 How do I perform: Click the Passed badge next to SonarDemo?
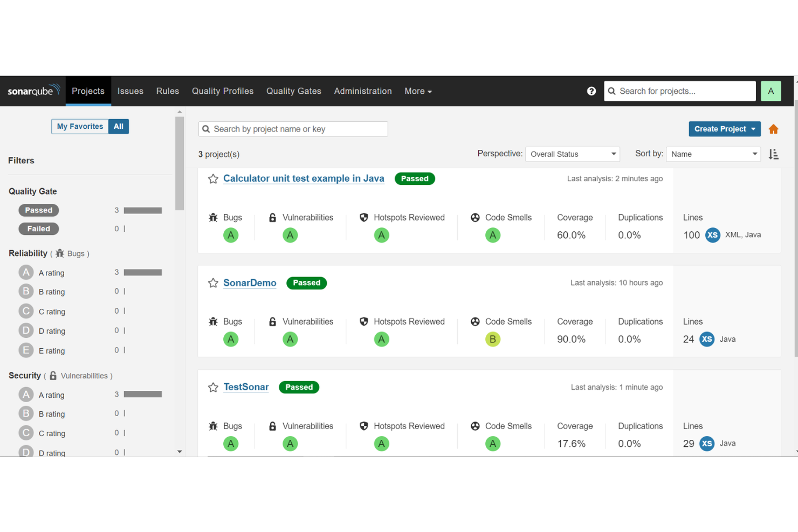point(306,283)
